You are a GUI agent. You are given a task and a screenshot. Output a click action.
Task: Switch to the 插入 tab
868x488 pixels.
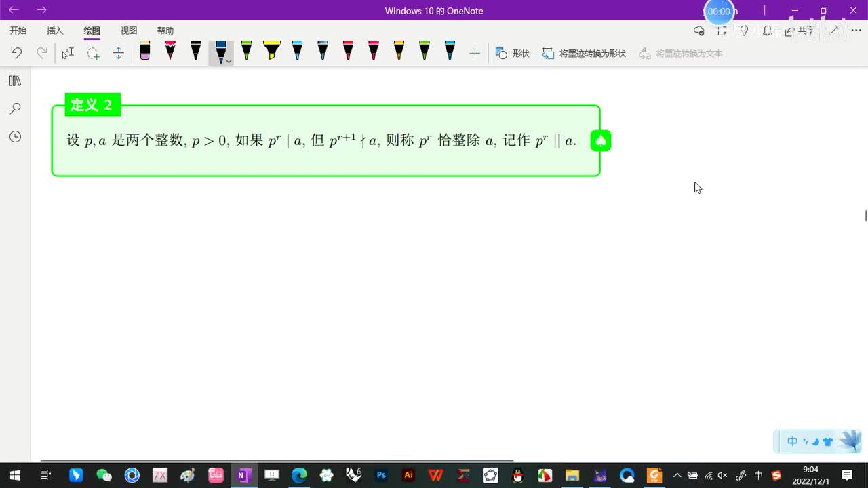coord(55,30)
